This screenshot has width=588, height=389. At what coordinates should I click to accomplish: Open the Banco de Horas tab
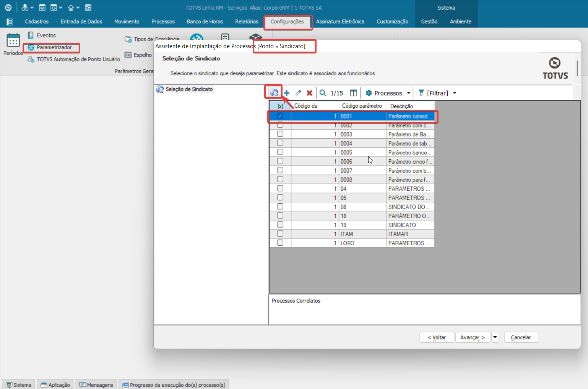(x=205, y=22)
